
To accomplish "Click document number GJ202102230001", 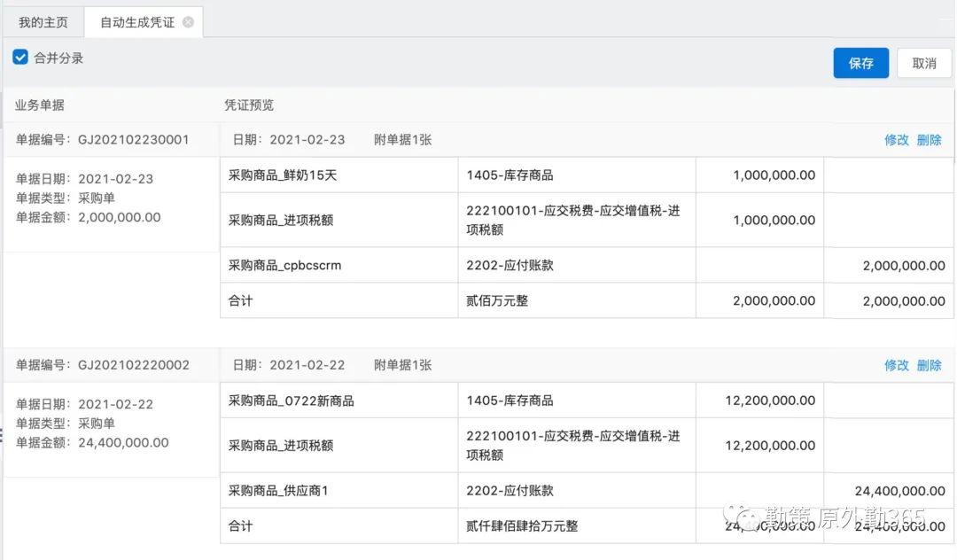I will point(134,140).
